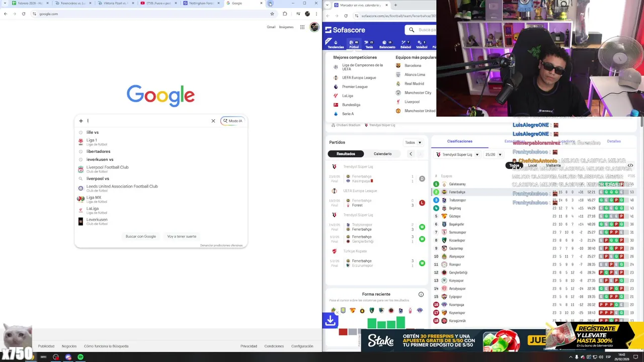
Task: Open the Bundesliga competition
Action: (x=347, y=105)
